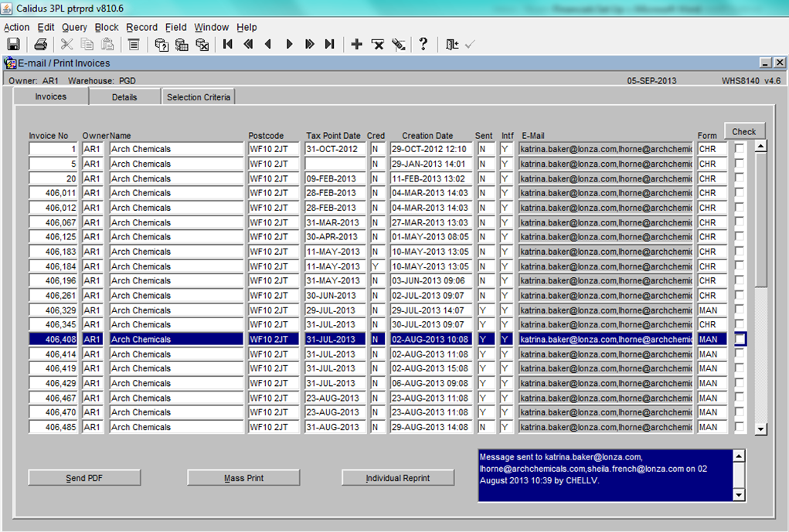Click invoice number field 406,329
This screenshot has height=532, width=789.
point(53,310)
